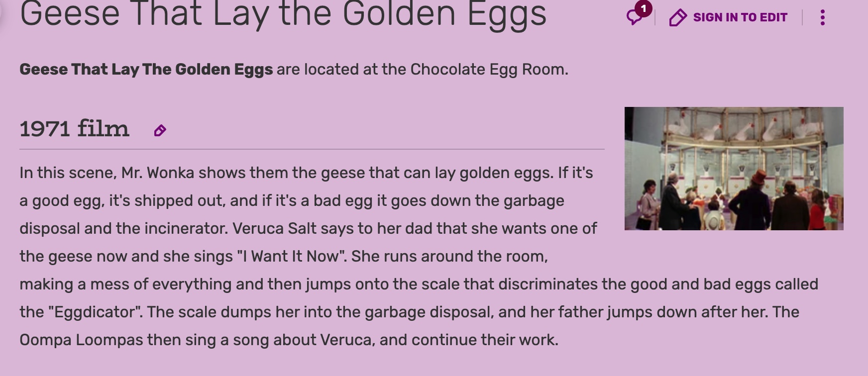Click the bold "Geese That Lay The Golden Eggs" text
This screenshot has width=868, height=376.
pyautogui.click(x=146, y=69)
